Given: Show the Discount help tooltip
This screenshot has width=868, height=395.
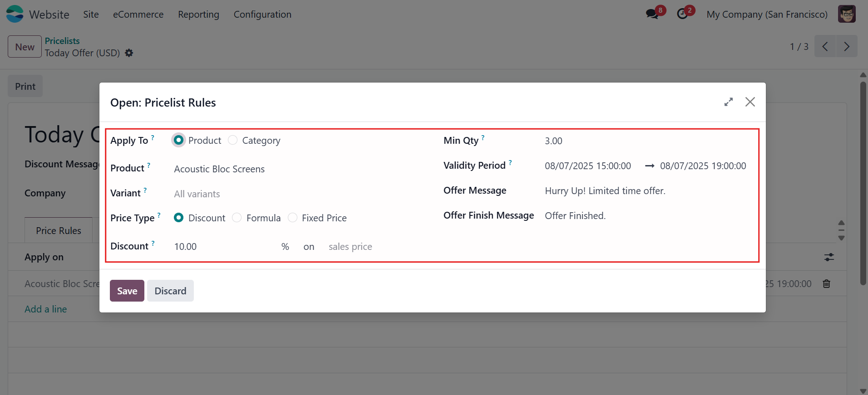Looking at the screenshot, I should click(153, 243).
